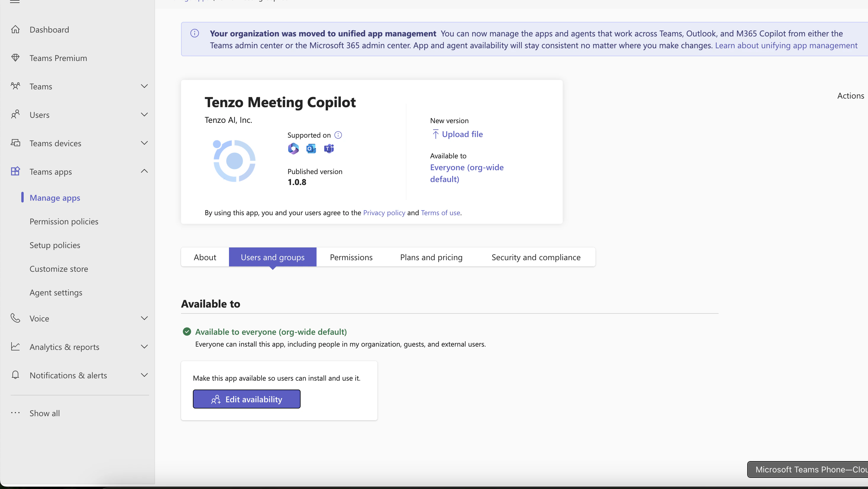Click the published version number 1.0.8
The height and width of the screenshot is (489, 868).
[x=297, y=182]
